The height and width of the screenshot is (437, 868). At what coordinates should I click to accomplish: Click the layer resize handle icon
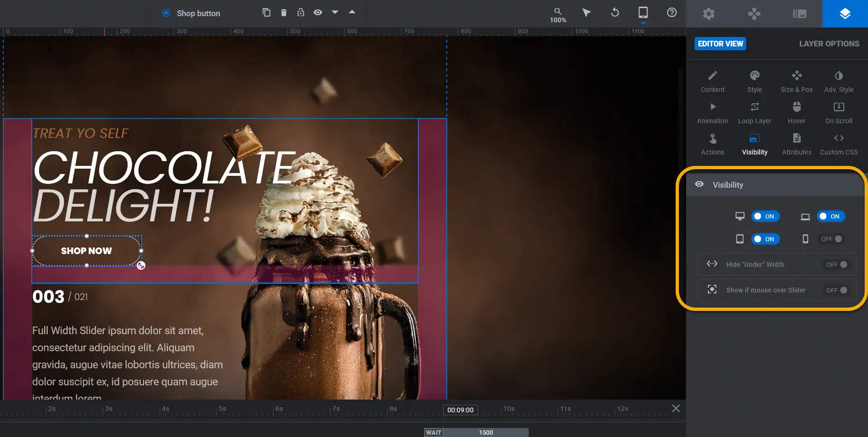(x=141, y=266)
